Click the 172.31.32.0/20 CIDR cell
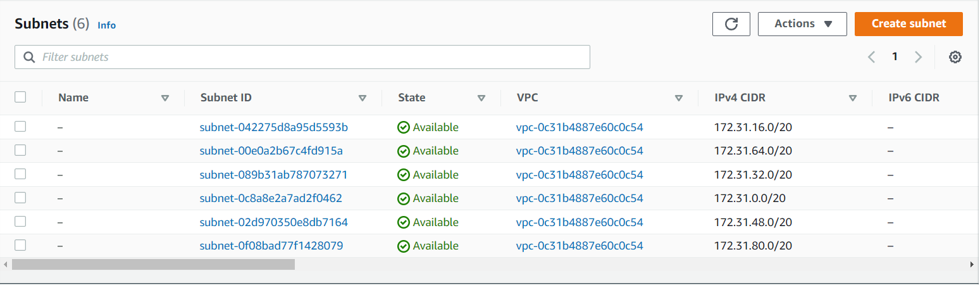The width and height of the screenshot is (980, 285). tap(753, 175)
